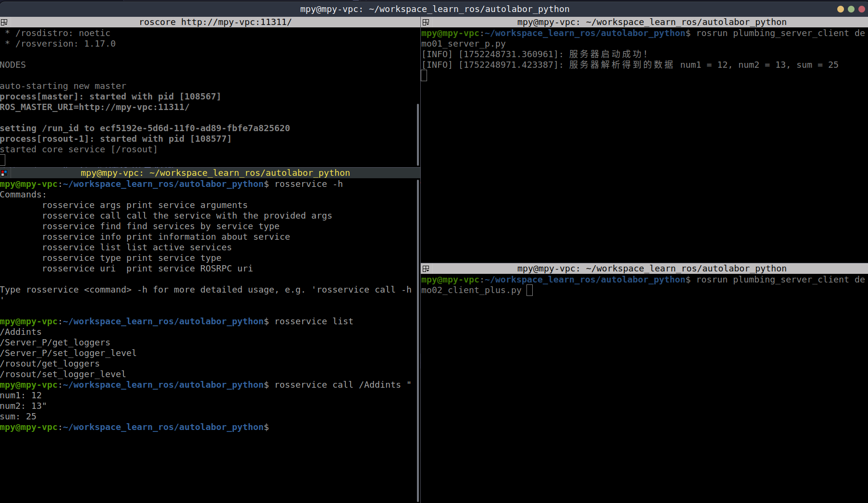Open group icon of client_plus terminal pane
The height and width of the screenshot is (503, 868).
point(425,269)
